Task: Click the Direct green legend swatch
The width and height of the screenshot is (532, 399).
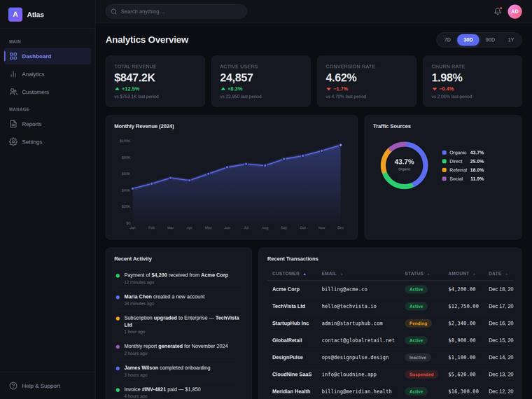Action: click(444, 162)
